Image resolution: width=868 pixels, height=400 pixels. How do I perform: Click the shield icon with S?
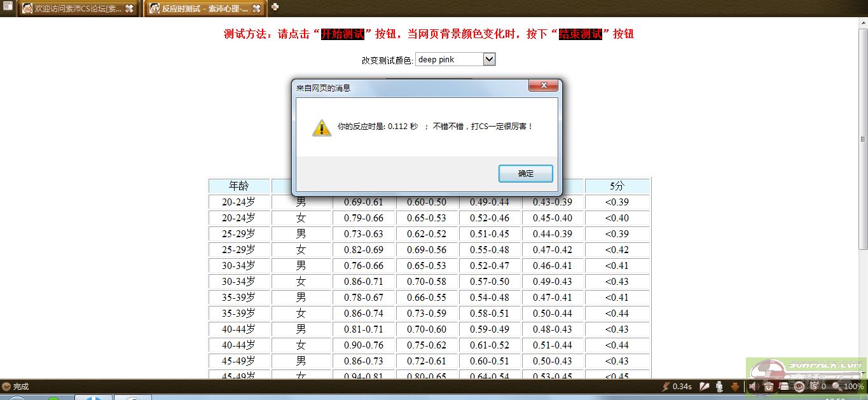point(814,387)
